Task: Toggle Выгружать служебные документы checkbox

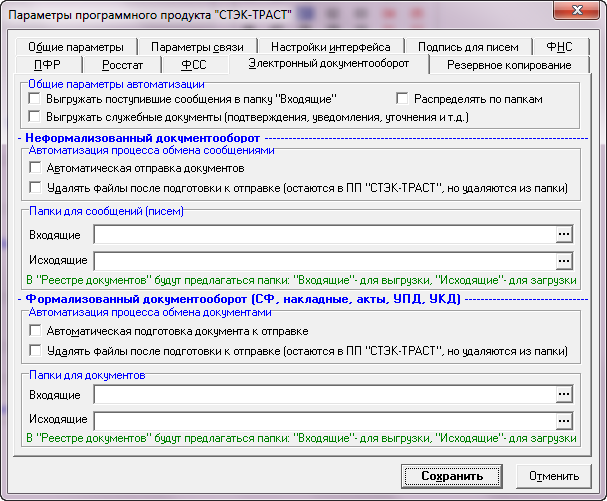Action: tap(34, 116)
